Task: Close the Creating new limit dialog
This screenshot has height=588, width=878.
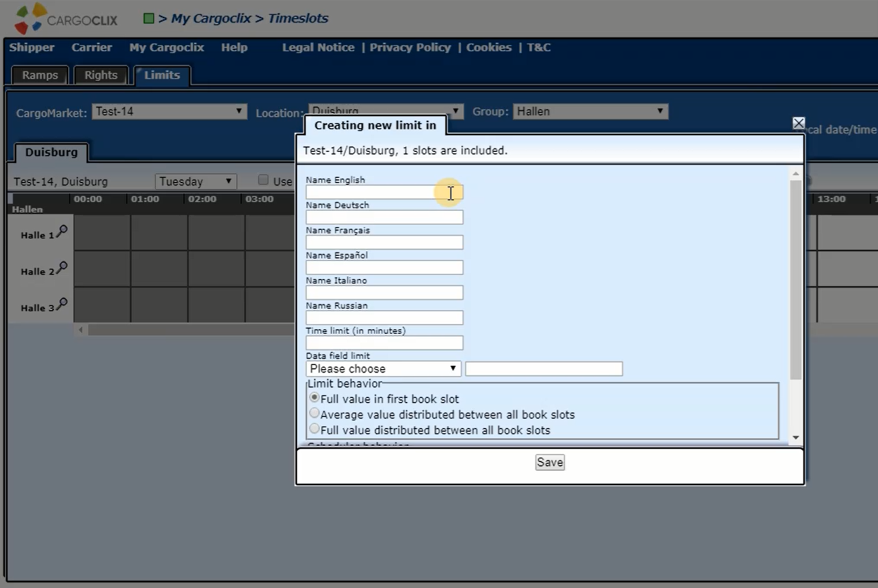Action: pyautogui.click(x=798, y=123)
